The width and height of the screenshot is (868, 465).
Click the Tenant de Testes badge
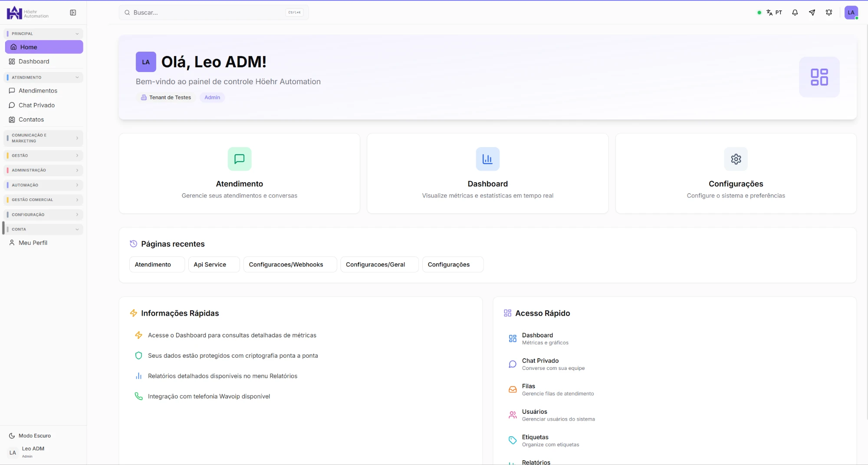tap(166, 97)
